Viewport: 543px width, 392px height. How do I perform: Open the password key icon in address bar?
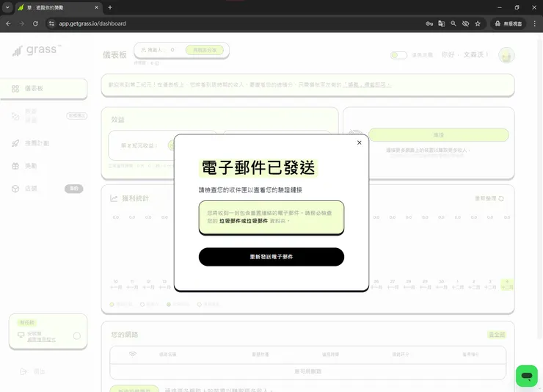(x=429, y=23)
